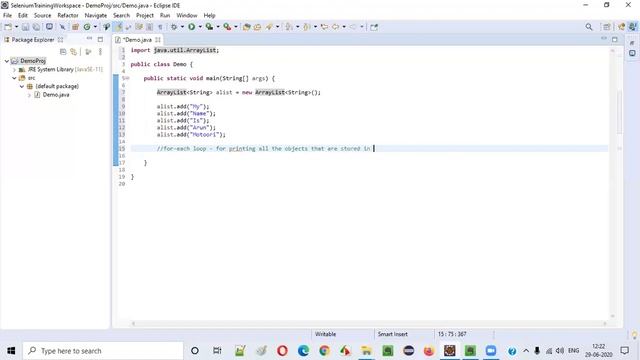Click the Open Terminal toolbar icon
Screen dimensions: 640x360
pyautogui.click(x=49, y=27)
